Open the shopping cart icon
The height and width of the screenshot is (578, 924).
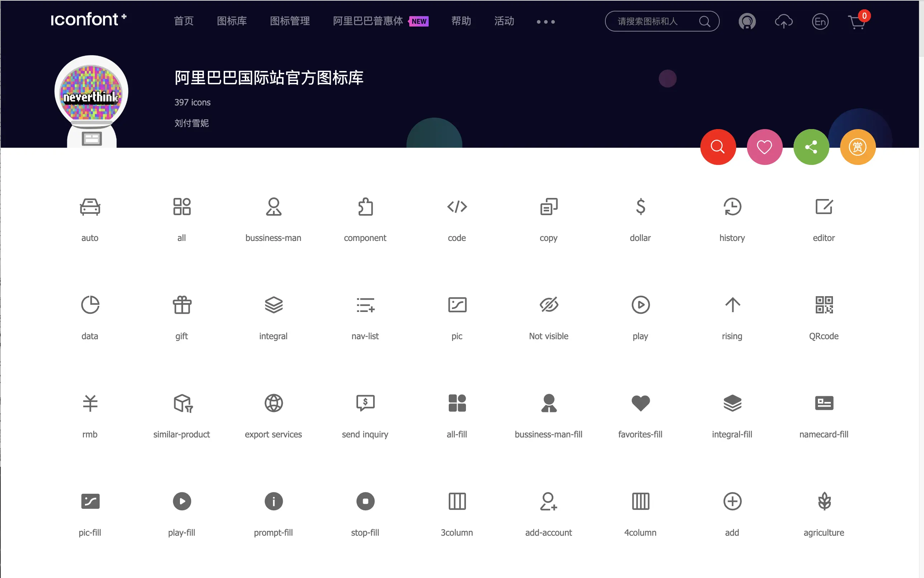pos(856,22)
